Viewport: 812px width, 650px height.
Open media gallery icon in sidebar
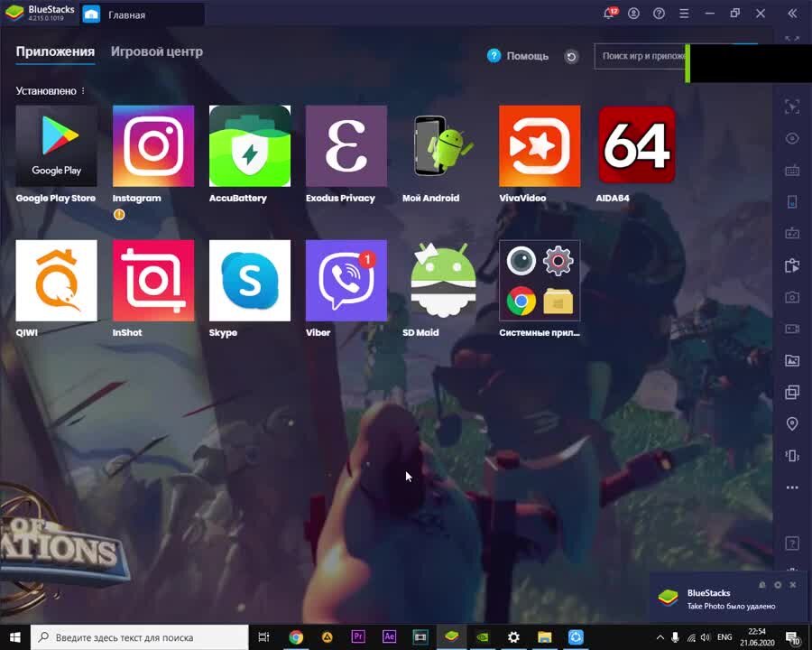click(x=792, y=360)
